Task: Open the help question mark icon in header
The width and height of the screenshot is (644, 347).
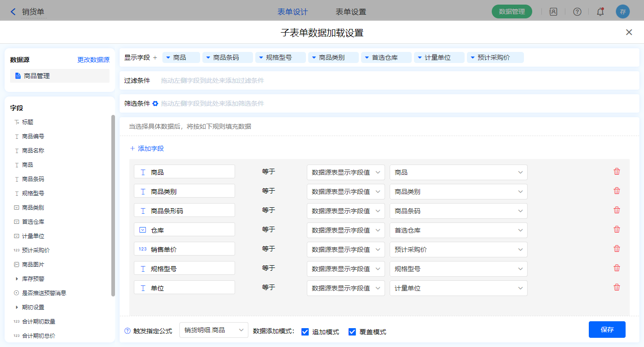Action: (577, 12)
